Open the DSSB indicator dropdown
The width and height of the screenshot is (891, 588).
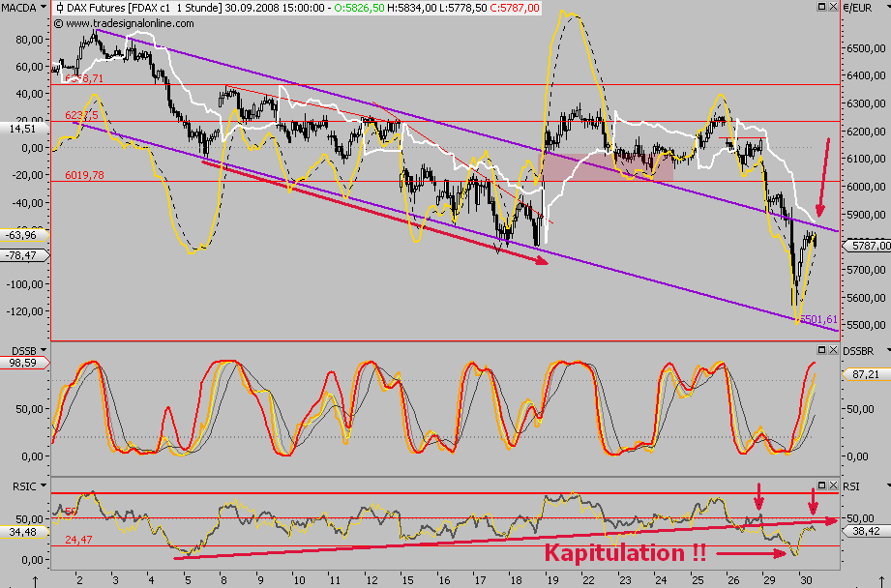(x=44, y=350)
